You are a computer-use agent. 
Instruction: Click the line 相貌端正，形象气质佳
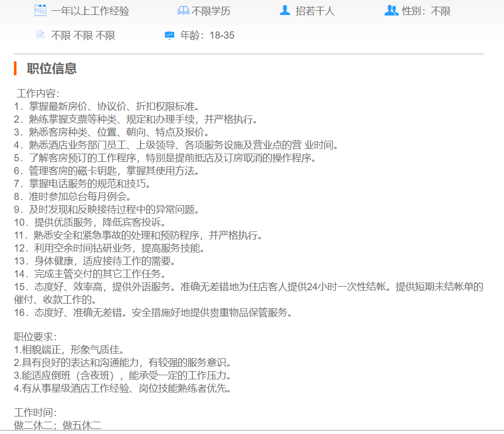click(x=69, y=350)
